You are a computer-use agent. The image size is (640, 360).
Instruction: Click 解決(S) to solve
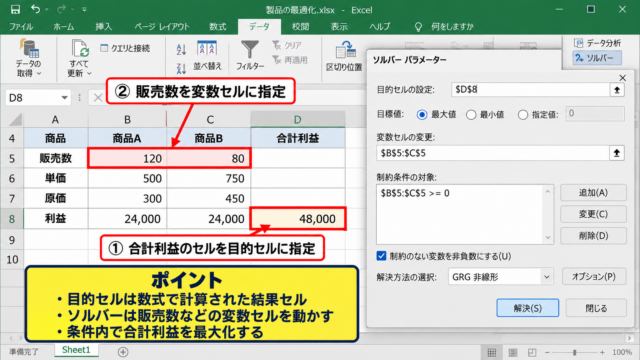pyautogui.click(x=527, y=308)
